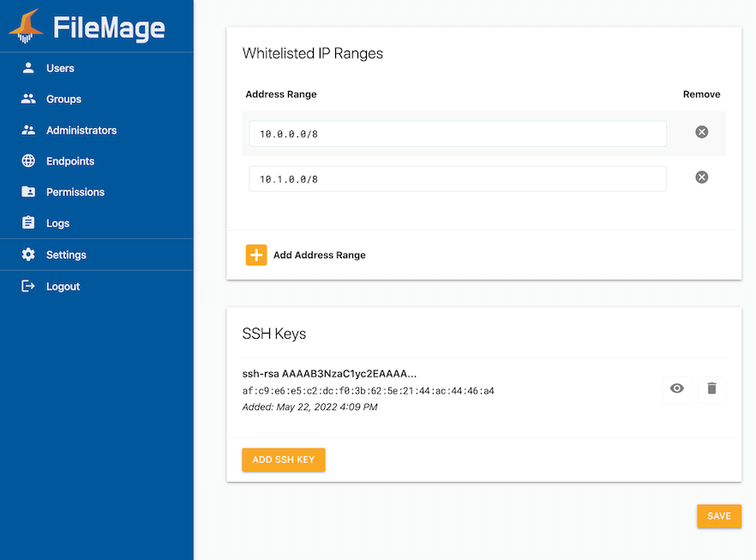Delete the SSH key with trash icon

click(x=711, y=388)
